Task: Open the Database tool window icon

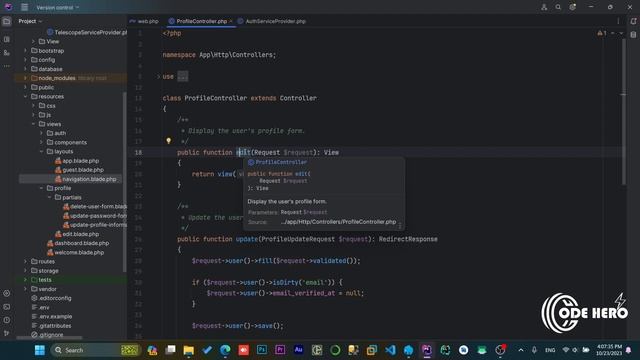Action: (633, 35)
